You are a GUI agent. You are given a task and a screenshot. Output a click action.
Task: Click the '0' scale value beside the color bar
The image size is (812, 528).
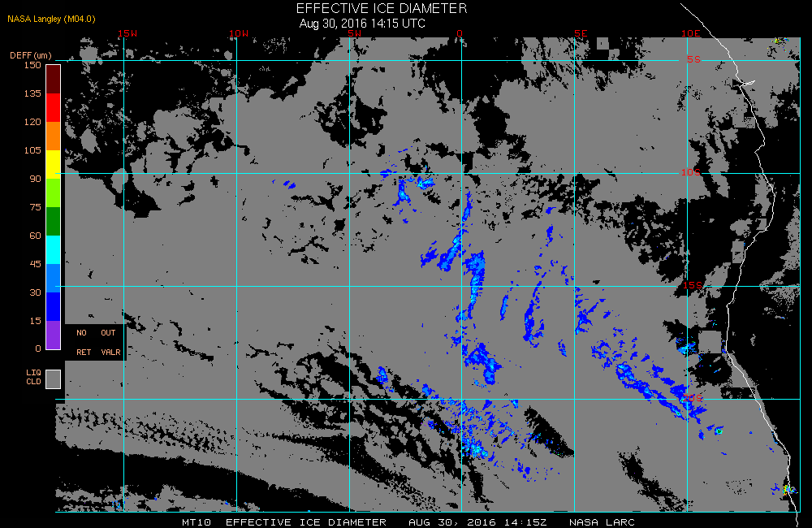pos(38,348)
